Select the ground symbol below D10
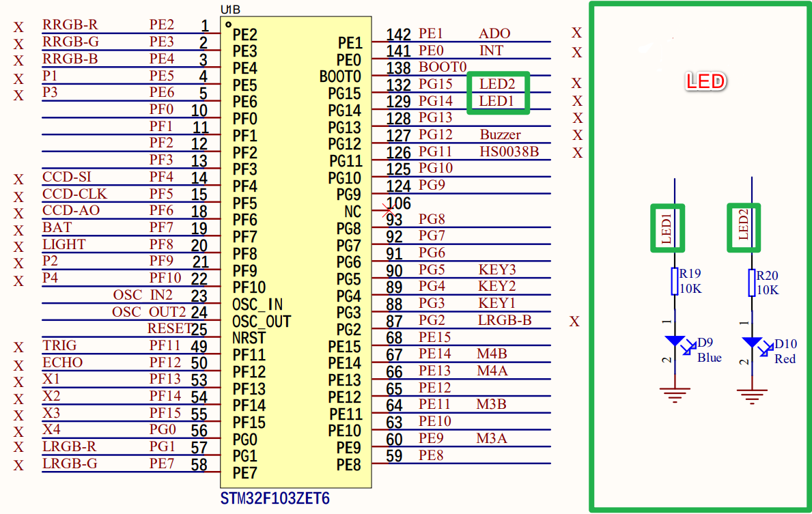Viewport: 812px width, 514px height. 752,396
